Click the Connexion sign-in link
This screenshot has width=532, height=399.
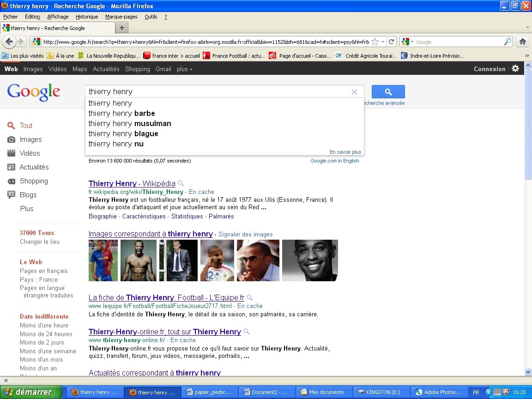coord(489,69)
